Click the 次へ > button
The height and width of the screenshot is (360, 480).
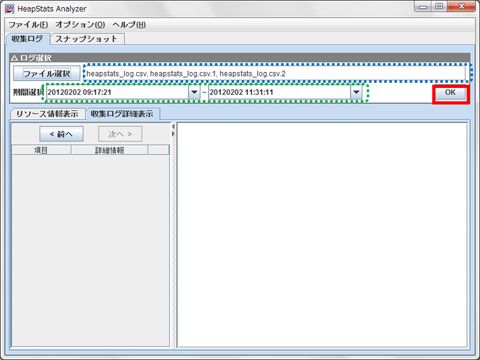[120, 134]
